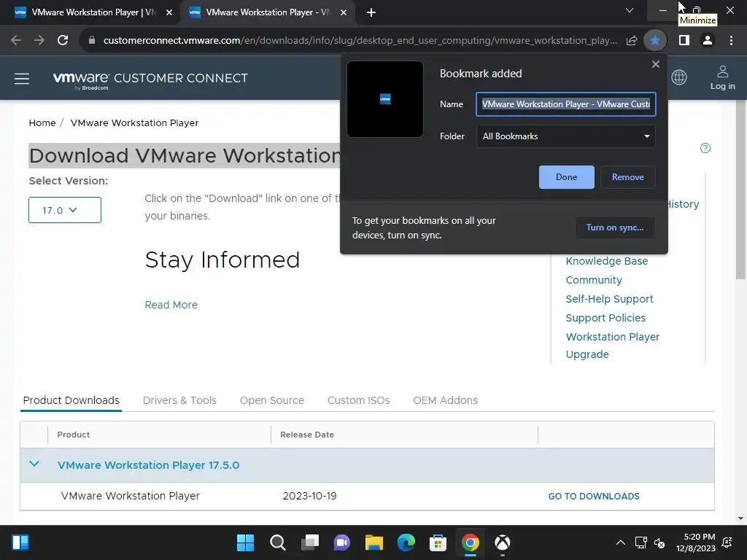This screenshot has height=560, width=747.
Task: Click the site security lock icon
Action: 92,41
